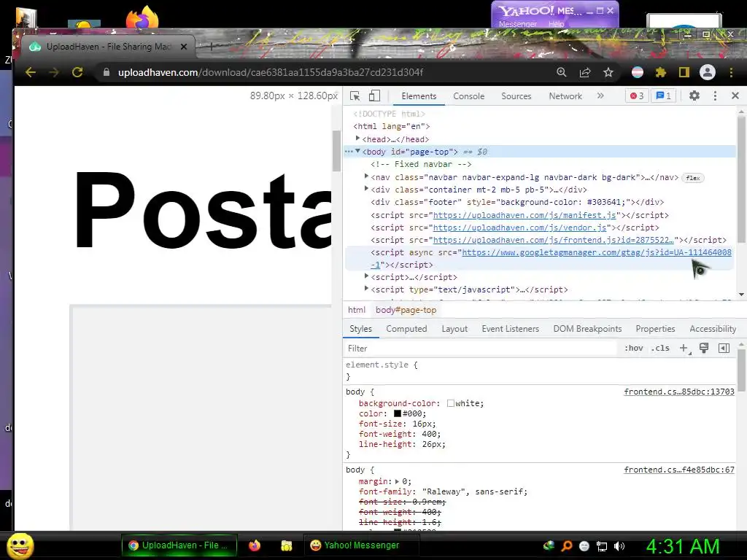Open the Computed pane tab
This screenshot has height=560, width=747.
[x=406, y=329]
